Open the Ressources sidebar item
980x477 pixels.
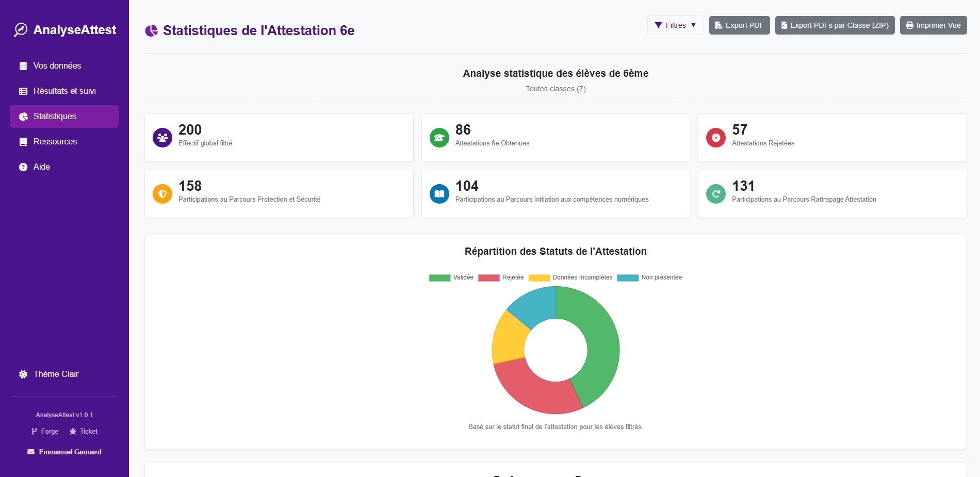tap(55, 142)
